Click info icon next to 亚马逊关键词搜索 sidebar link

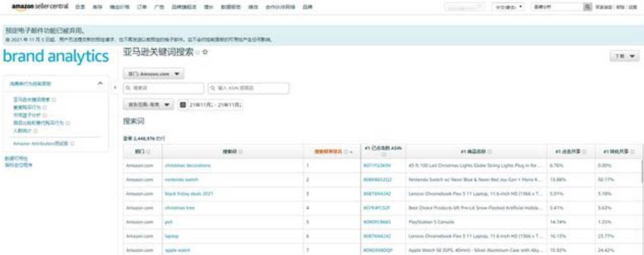55,100
